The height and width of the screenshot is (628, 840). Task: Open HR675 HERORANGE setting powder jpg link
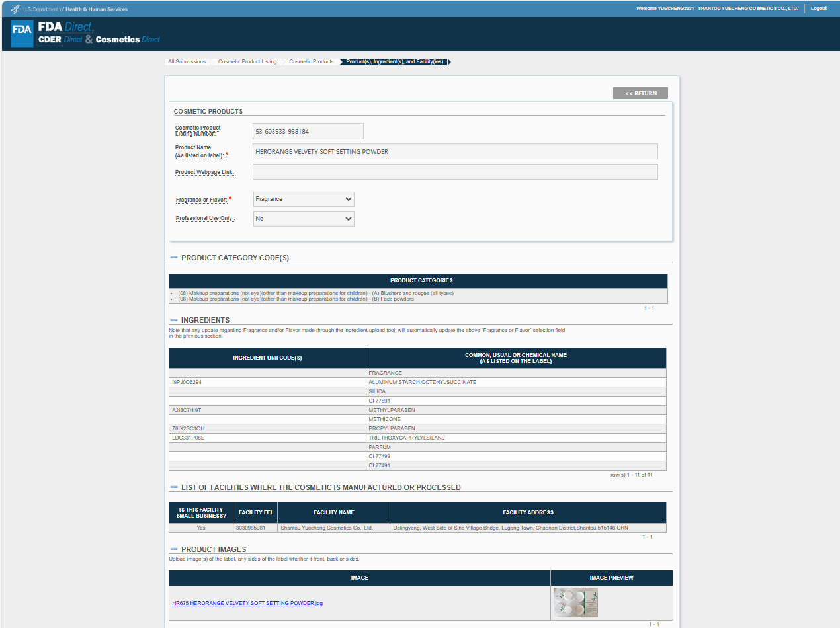coord(247,603)
